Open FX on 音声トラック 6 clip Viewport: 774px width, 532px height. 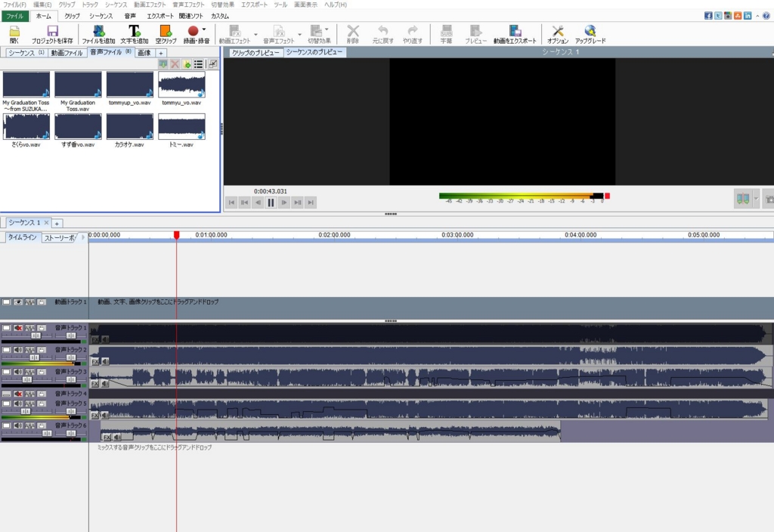(107, 438)
